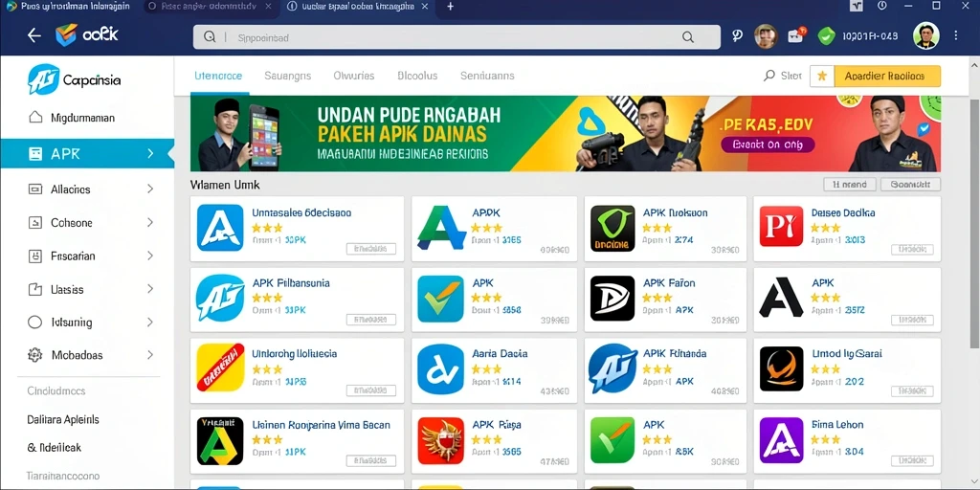Click the Mcbadoas gear icon
The image size is (980, 490).
point(35,355)
